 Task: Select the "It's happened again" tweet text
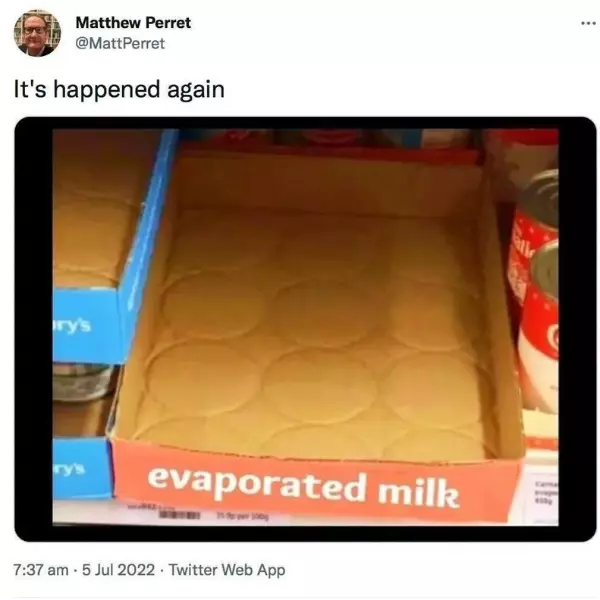119,90
